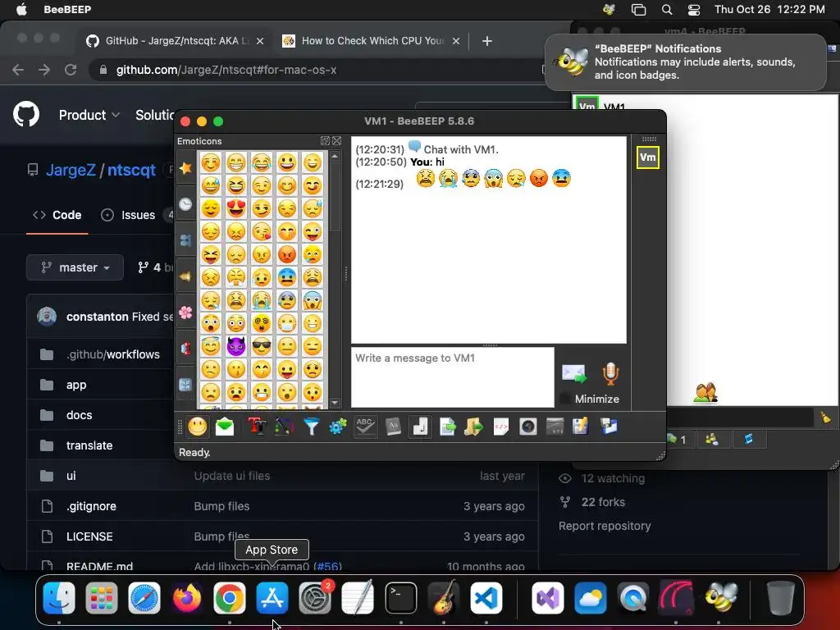Open the chat font TT tool
The image size is (840, 630).
pos(257,427)
